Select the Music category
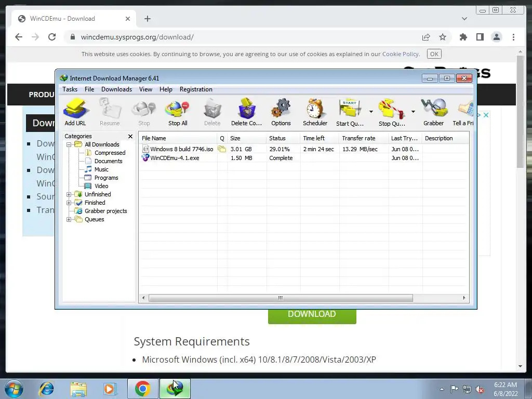The width and height of the screenshot is (532, 399). pos(101,169)
